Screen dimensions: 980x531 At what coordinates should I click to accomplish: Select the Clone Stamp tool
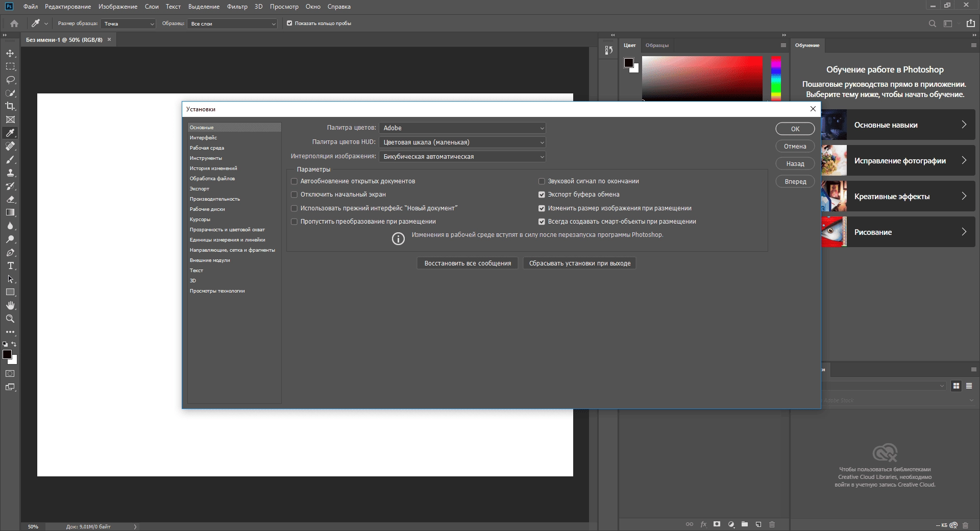click(10, 173)
